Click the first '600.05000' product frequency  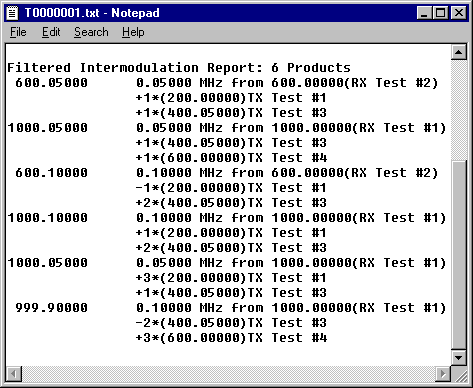click(51, 83)
